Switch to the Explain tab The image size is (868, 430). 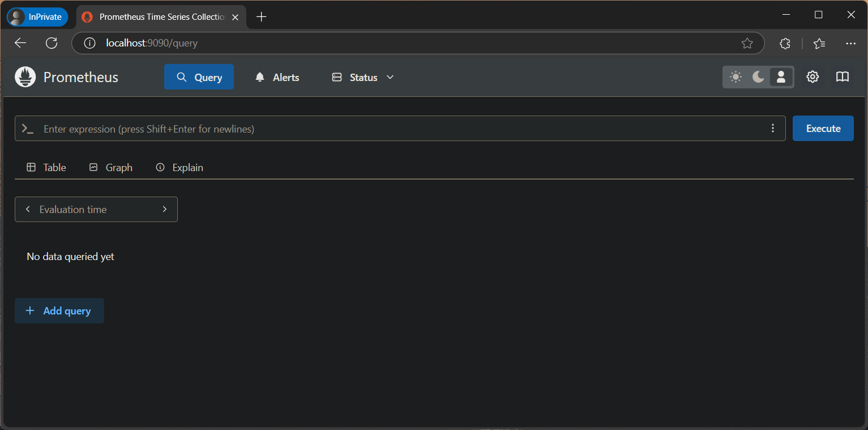pyautogui.click(x=179, y=167)
